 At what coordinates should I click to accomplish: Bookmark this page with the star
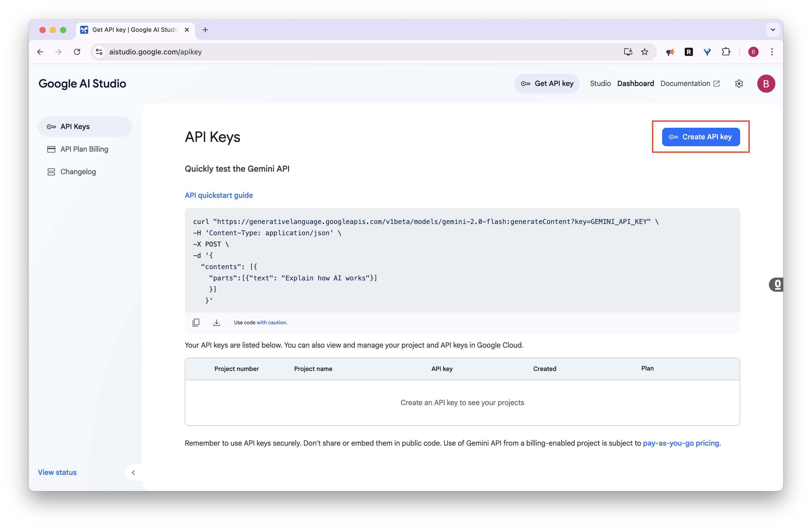(x=644, y=52)
